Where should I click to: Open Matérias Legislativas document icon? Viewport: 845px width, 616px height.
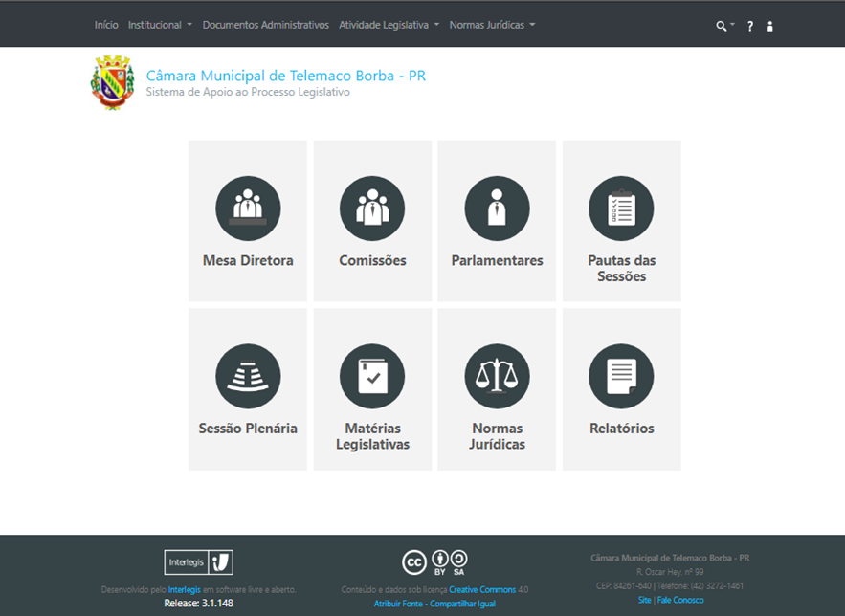[372, 376]
